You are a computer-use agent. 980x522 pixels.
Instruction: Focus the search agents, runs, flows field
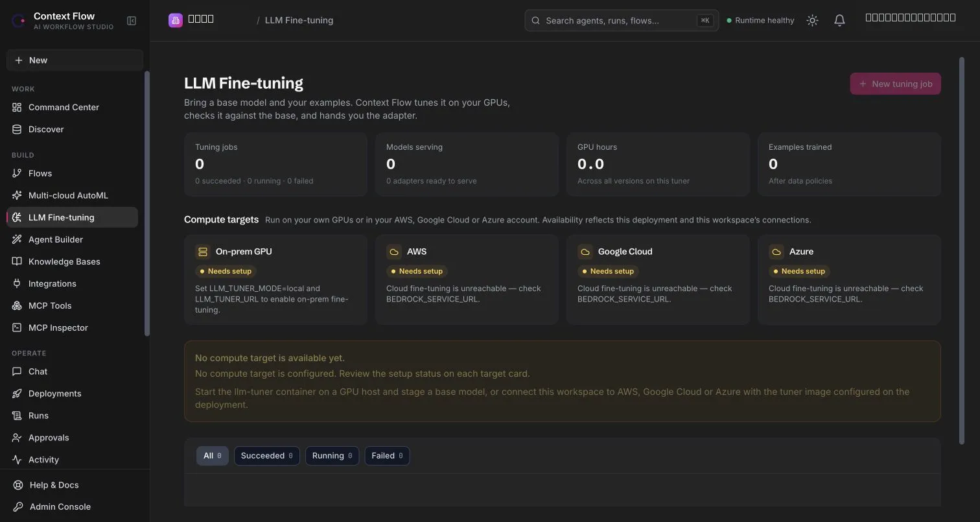(622, 21)
